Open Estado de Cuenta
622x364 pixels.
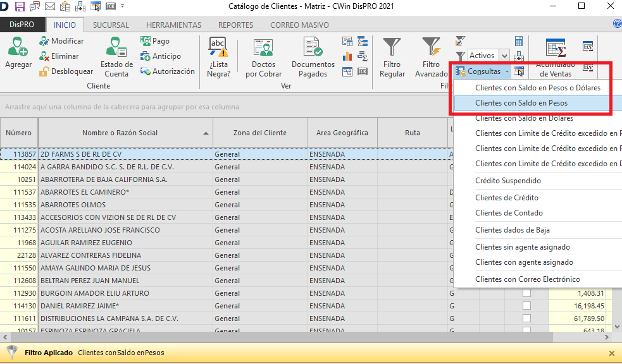tap(116, 57)
